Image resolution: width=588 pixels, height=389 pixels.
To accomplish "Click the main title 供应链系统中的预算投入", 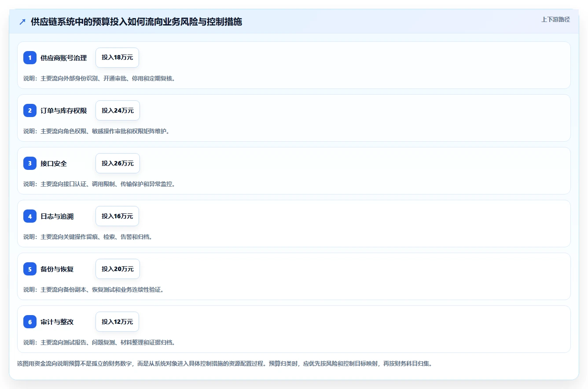I will pos(136,22).
